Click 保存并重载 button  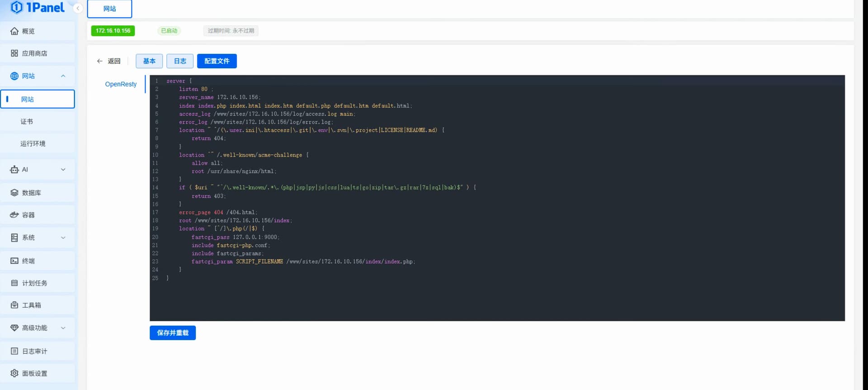click(x=173, y=333)
